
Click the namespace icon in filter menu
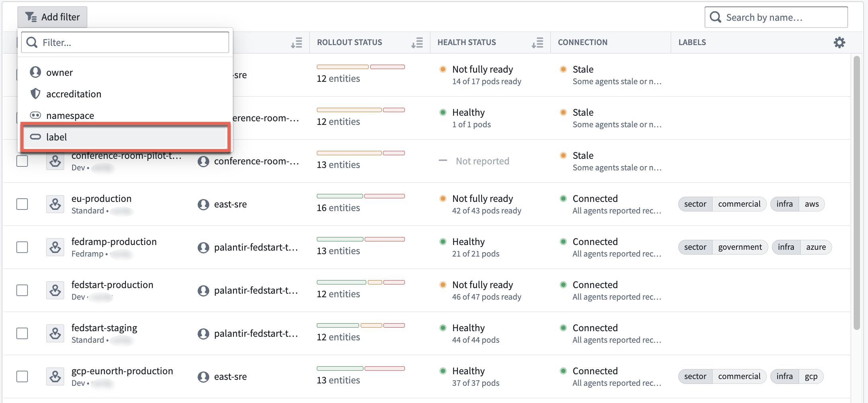[x=35, y=115]
